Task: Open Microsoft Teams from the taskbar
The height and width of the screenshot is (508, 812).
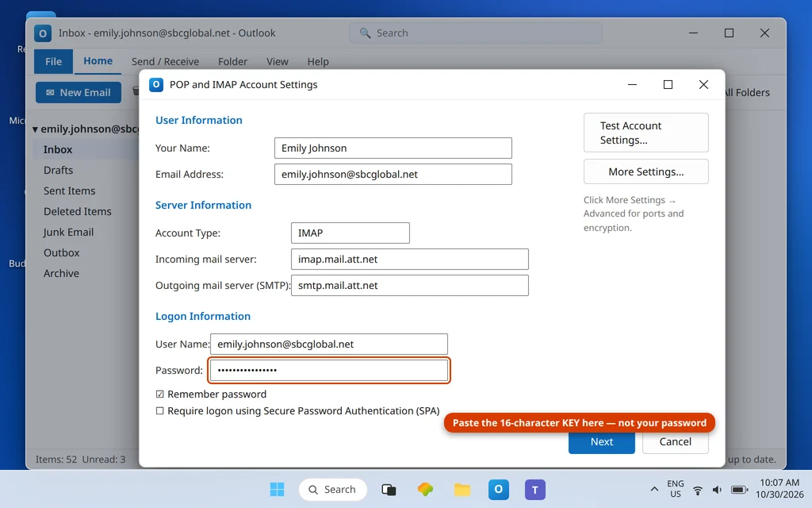Action: [535, 489]
